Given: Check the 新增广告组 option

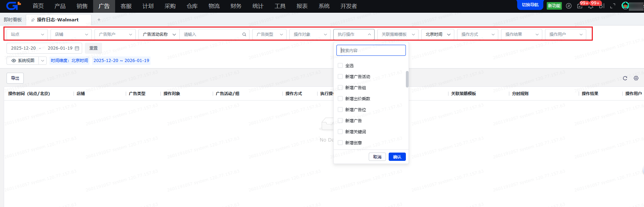Looking at the screenshot, I should point(340,87).
